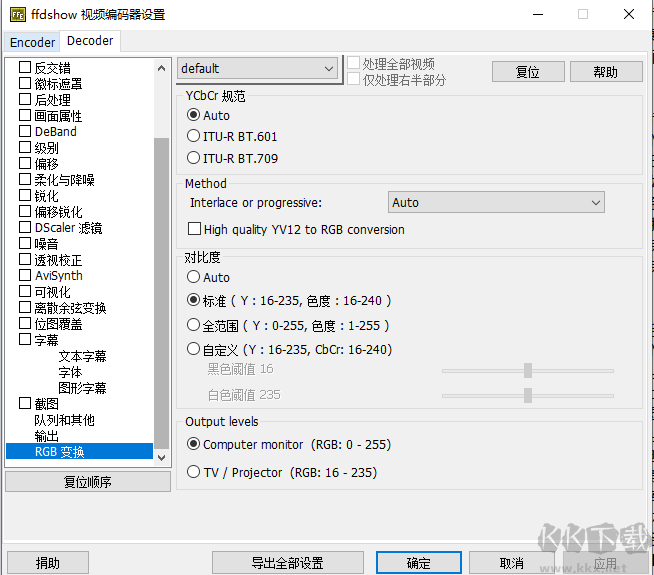This screenshot has height=575, width=654.
Task: Switch to the Decoder tab
Action: click(x=90, y=41)
